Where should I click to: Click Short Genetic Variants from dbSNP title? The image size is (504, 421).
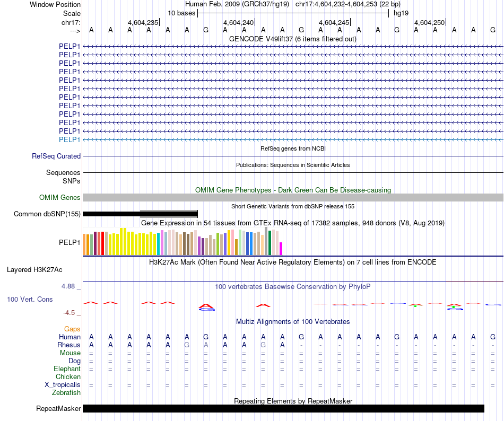click(293, 206)
